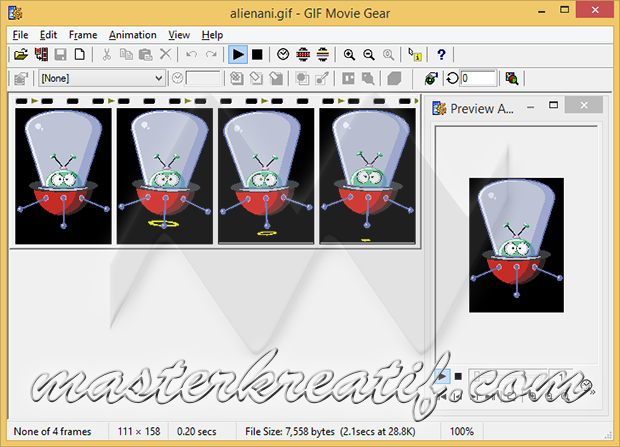The width and height of the screenshot is (620, 447).
Task: Undo the last action
Action: click(192, 54)
